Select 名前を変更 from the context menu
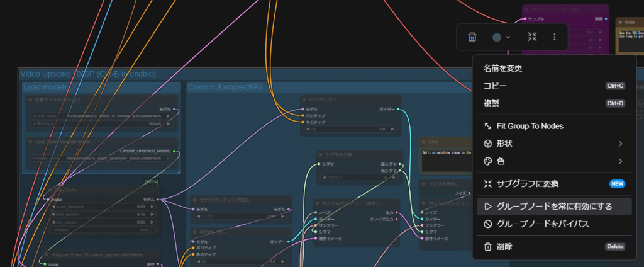Viewport: 644px width, 267px height. click(503, 68)
